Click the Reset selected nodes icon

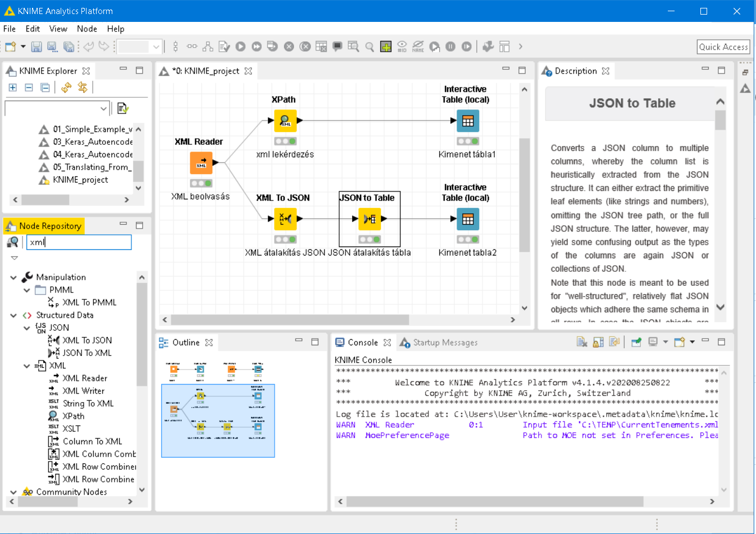[x=321, y=47]
